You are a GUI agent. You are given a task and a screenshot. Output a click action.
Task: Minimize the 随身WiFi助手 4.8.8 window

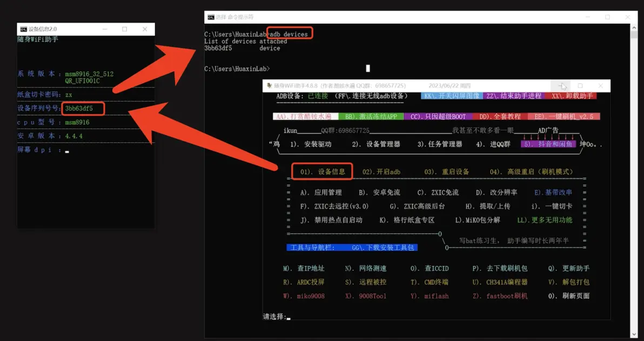[x=562, y=86]
